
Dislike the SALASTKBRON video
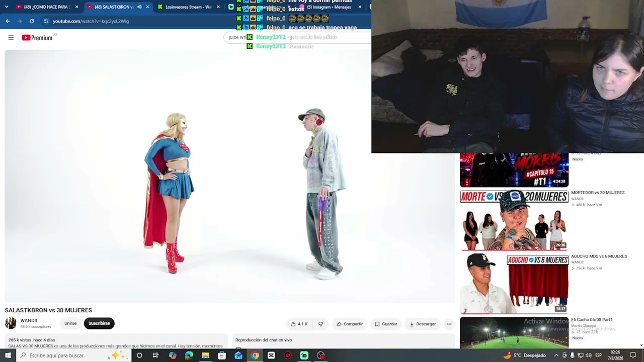(320, 324)
